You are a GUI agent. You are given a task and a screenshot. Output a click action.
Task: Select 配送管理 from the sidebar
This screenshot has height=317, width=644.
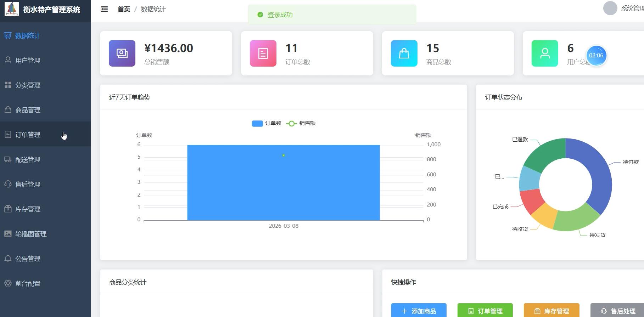tap(45, 159)
